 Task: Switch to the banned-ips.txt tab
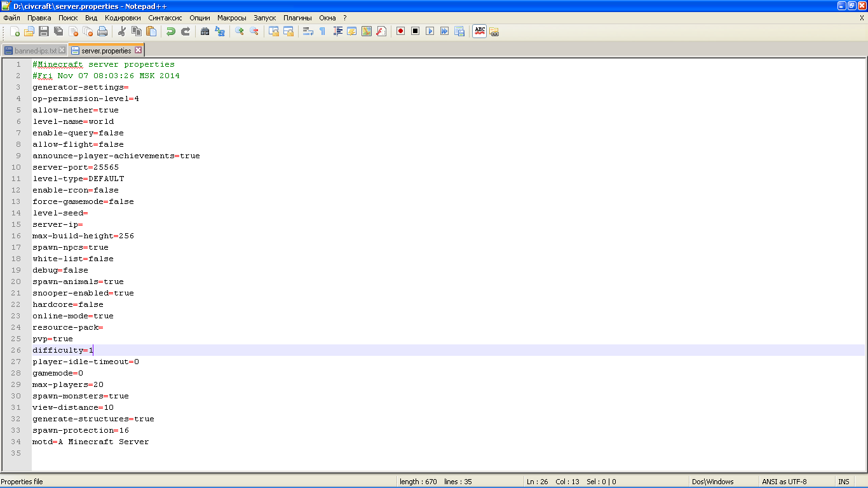35,50
